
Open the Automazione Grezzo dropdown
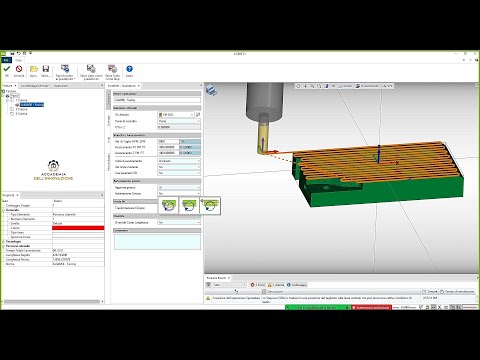[179, 194]
